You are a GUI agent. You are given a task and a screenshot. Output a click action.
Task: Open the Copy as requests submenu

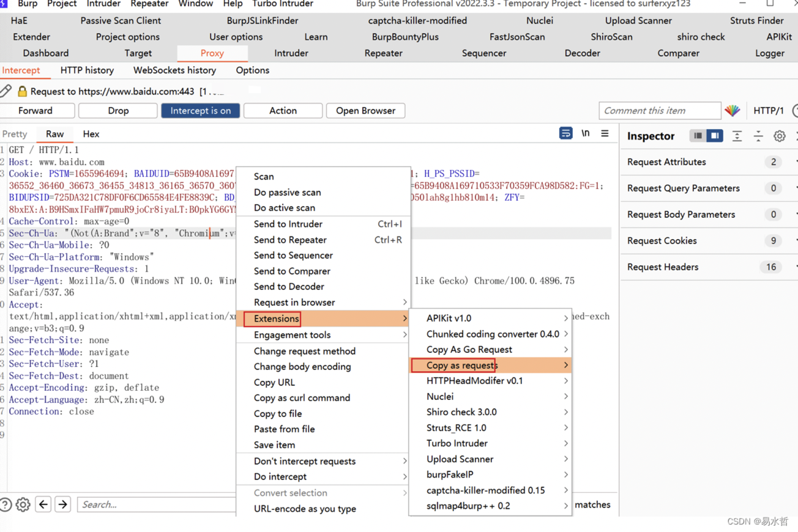point(491,365)
